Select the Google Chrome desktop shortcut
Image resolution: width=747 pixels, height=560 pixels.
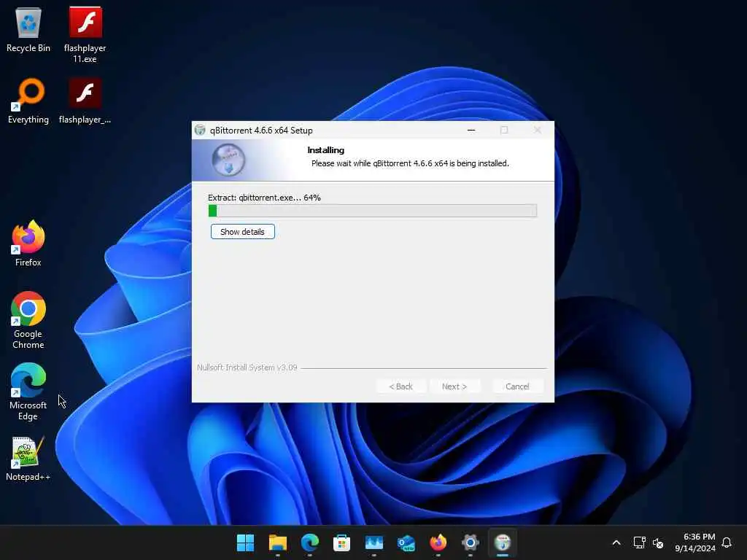28,320
